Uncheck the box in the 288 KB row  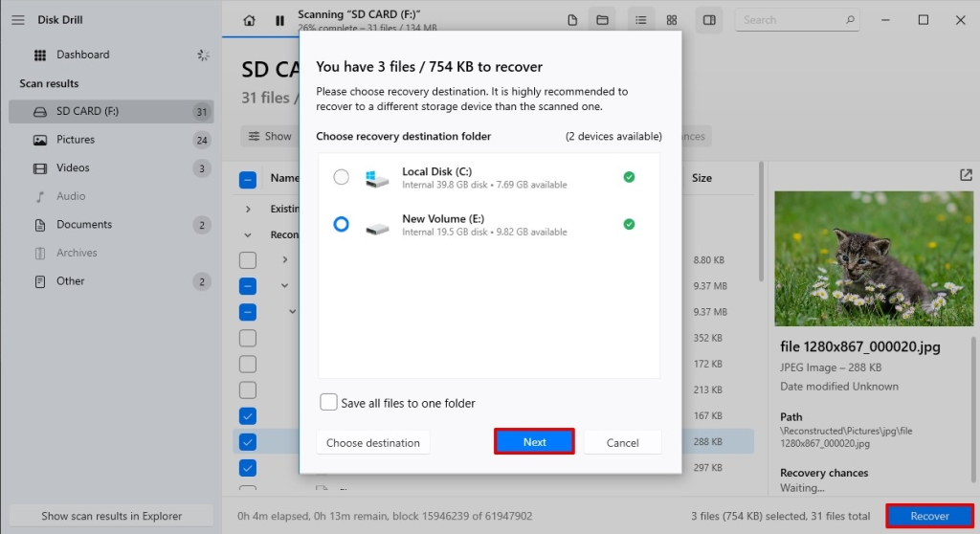click(248, 442)
